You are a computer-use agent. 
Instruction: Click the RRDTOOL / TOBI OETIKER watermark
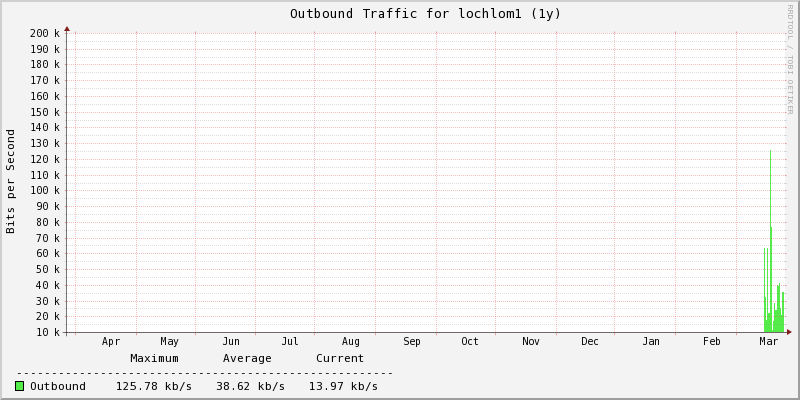tap(789, 58)
